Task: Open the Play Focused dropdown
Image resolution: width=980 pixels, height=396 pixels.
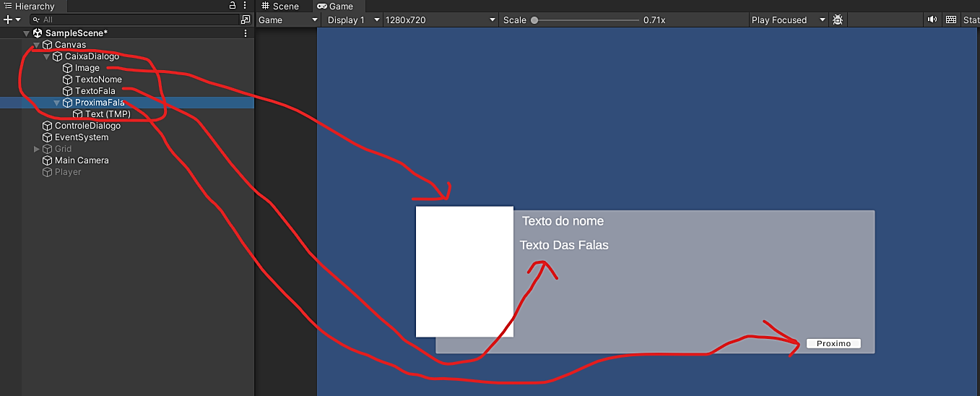Action: (x=788, y=20)
